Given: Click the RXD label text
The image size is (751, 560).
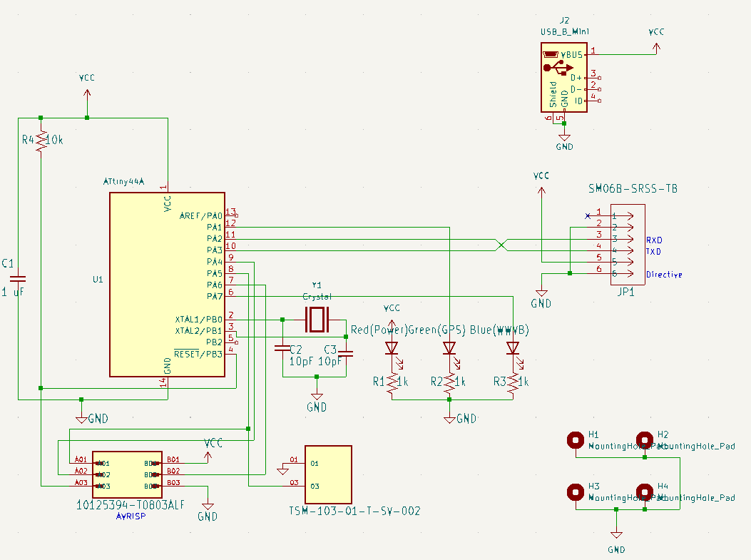Looking at the screenshot, I should pyautogui.click(x=654, y=240).
